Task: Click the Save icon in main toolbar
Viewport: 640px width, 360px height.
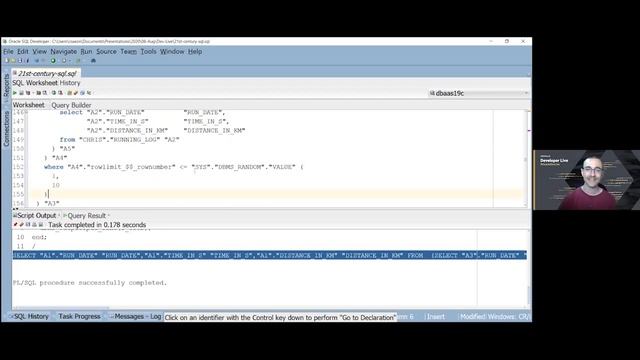Action: pyautogui.click(x=20, y=60)
